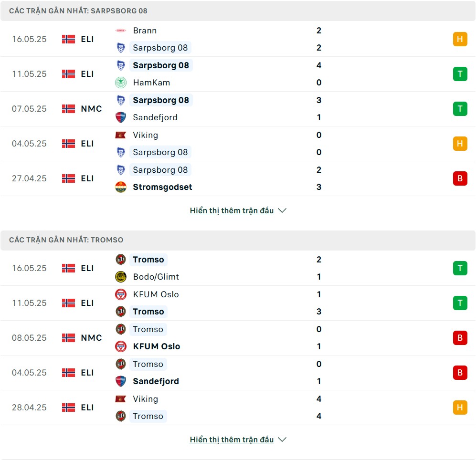
Task: Click the HamKam club crest
Action: pyautogui.click(x=120, y=83)
